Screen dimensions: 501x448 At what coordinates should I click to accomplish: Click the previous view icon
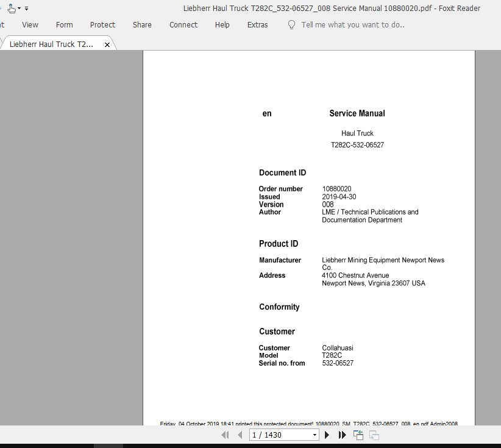[x=358, y=435]
